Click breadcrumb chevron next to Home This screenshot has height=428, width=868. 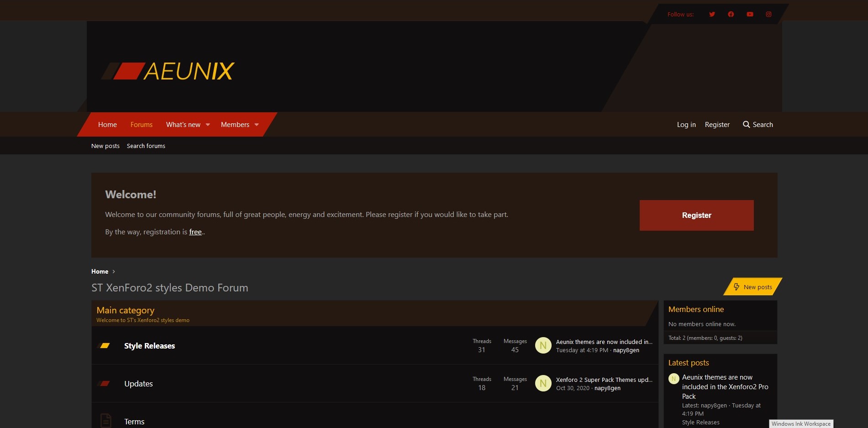click(114, 272)
